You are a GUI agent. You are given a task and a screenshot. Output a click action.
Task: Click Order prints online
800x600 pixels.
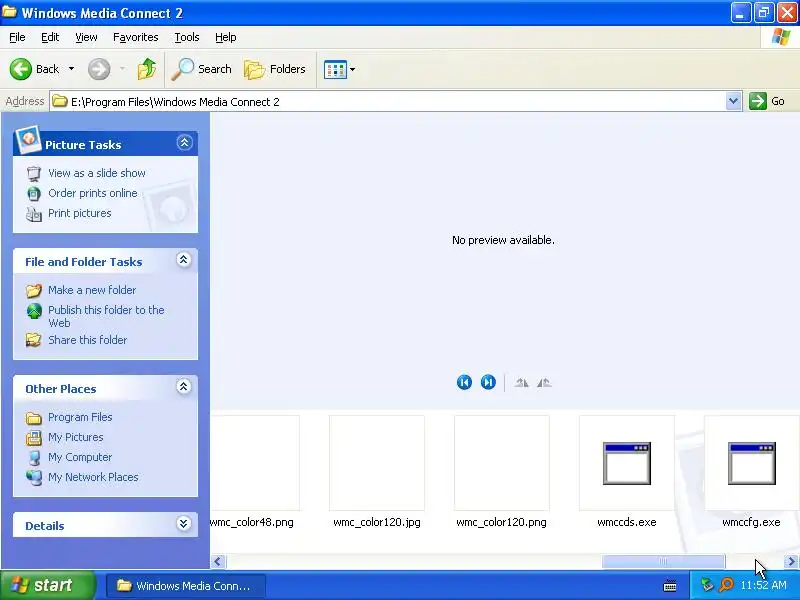click(93, 193)
